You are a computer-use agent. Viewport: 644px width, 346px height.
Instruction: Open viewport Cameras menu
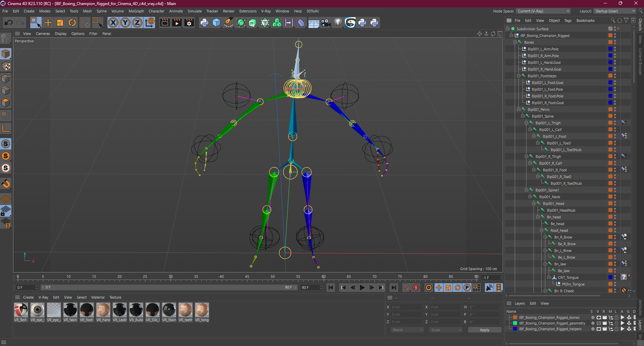pos(43,34)
